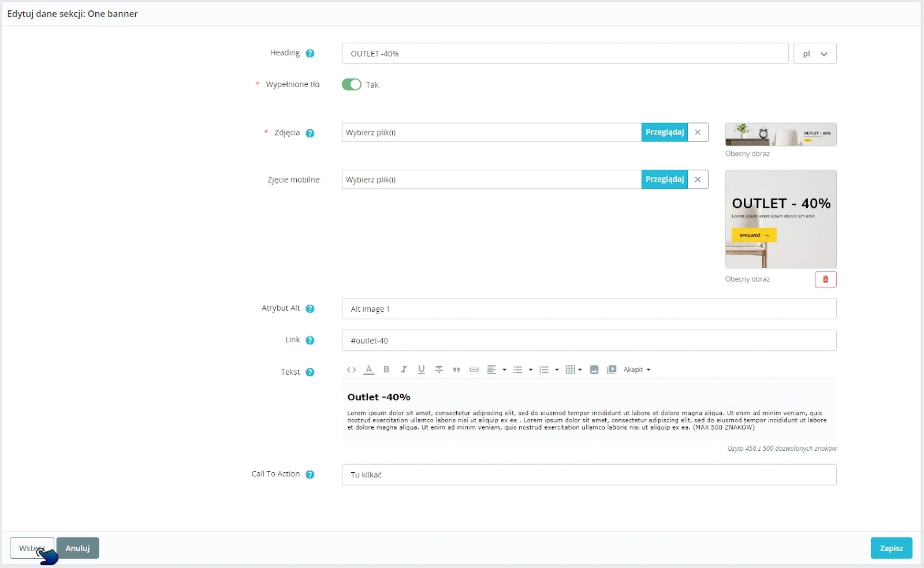Screen dimensions: 924x568
Task: Disable the Wypełnione tło switch
Action: [351, 85]
